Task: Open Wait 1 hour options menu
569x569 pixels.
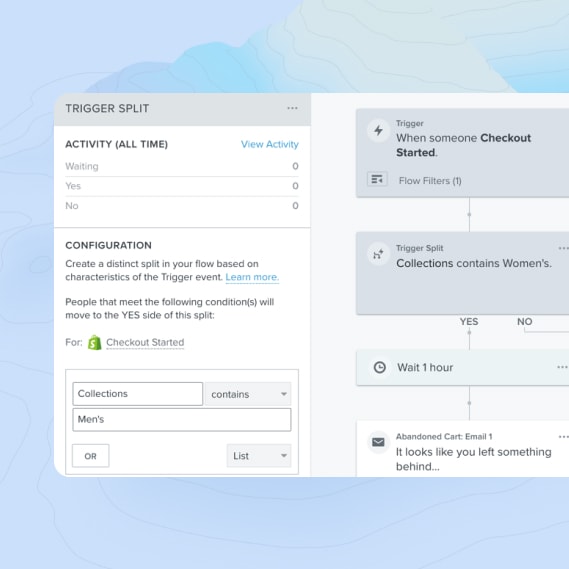Action: pos(563,367)
